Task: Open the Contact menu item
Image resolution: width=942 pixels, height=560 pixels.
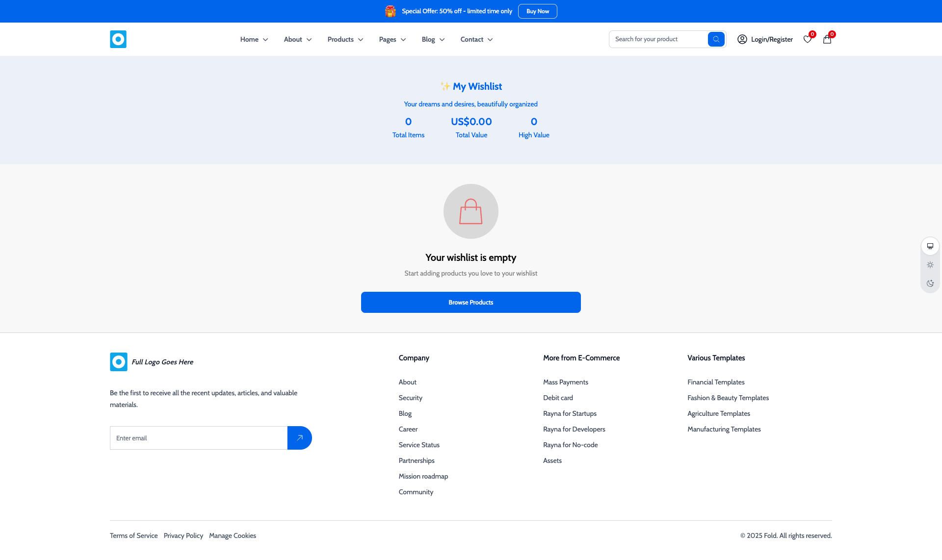Action: (476, 39)
